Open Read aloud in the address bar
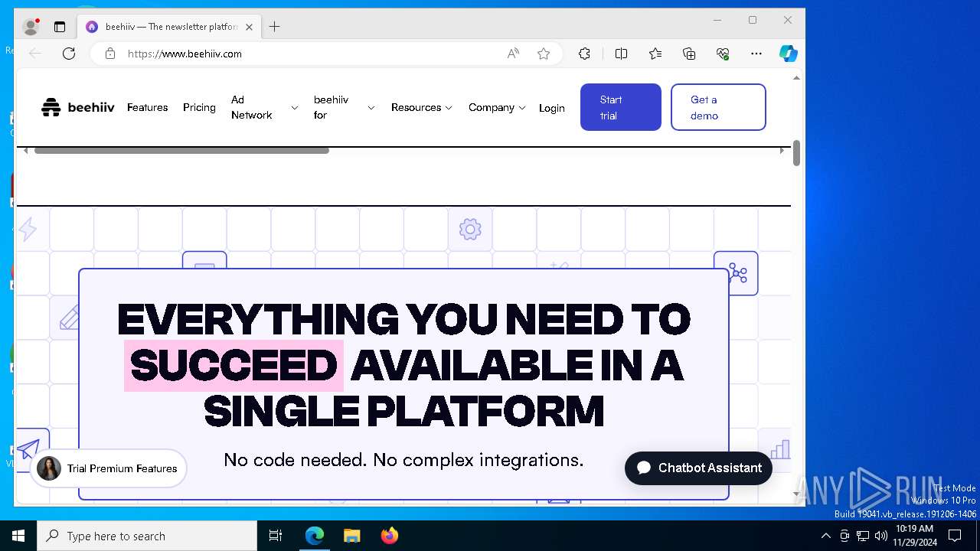Image resolution: width=980 pixels, height=551 pixels. [x=513, y=54]
